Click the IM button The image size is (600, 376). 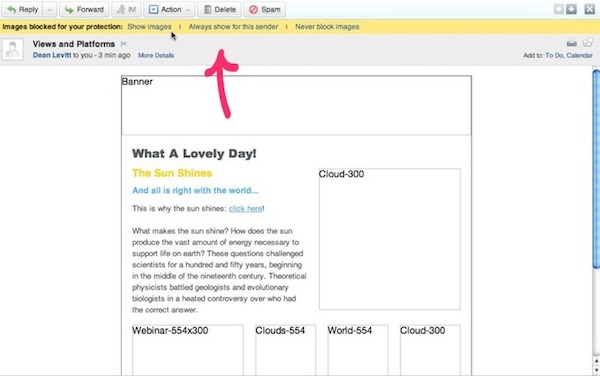[126, 10]
